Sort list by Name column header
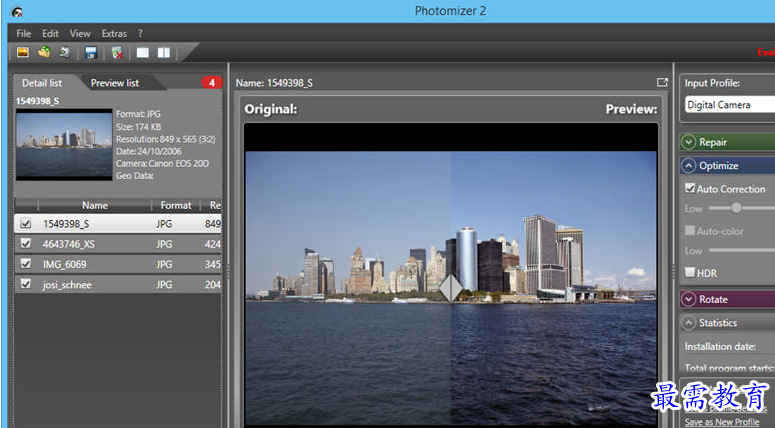Screen dimensions: 775x428 click(x=94, y=205)
